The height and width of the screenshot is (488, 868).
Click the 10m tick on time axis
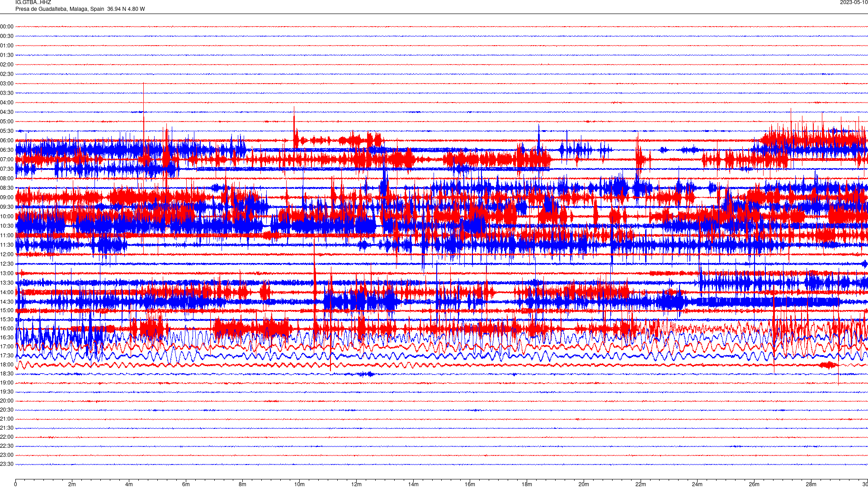tap(299, 484)
